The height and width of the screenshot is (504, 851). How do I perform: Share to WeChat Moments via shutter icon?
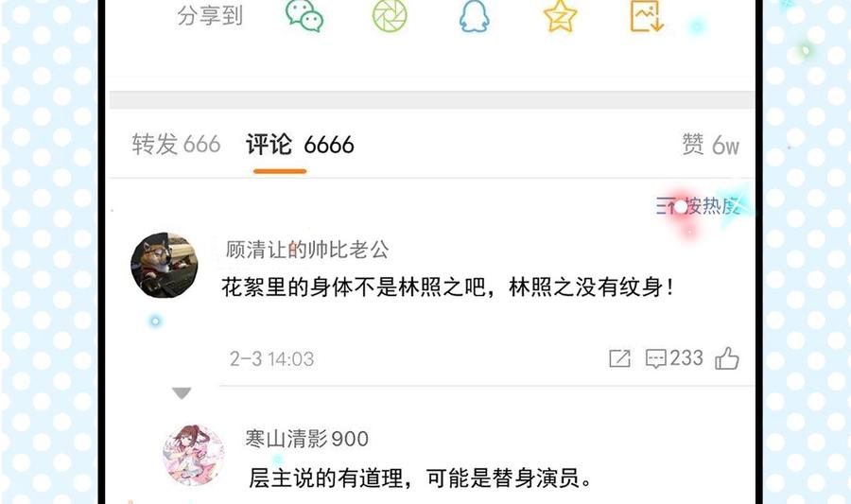pyautogui.click(x=390, y=15)
